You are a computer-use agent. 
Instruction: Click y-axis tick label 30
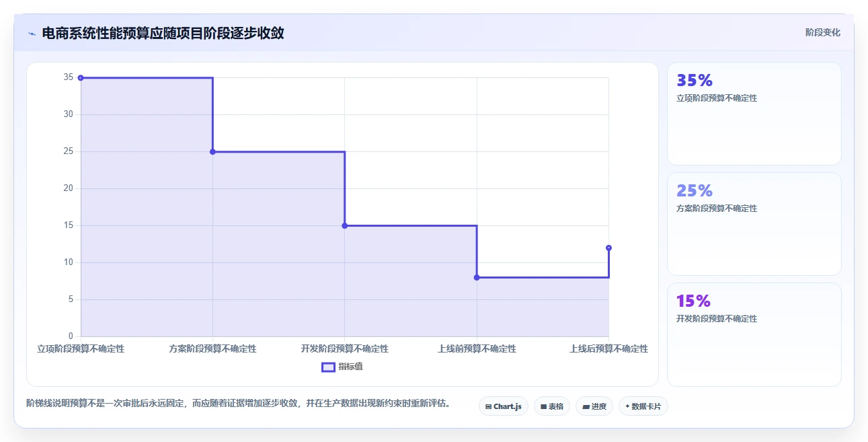pyautogui.click(x=68, y=114)
